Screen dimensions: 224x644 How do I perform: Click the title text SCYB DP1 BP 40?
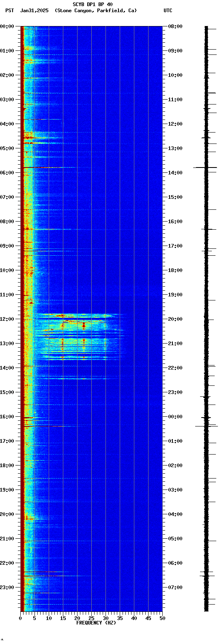click(x=93, y=4)
